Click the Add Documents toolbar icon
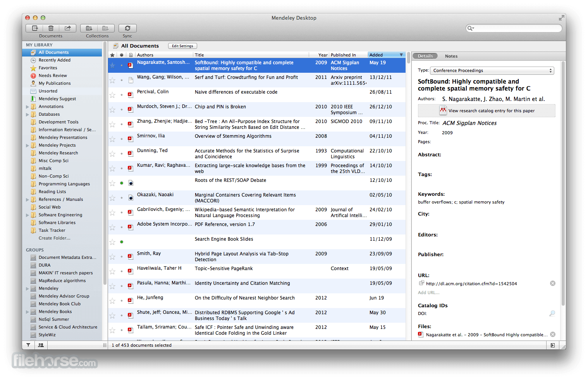 (x=34, y=28)
